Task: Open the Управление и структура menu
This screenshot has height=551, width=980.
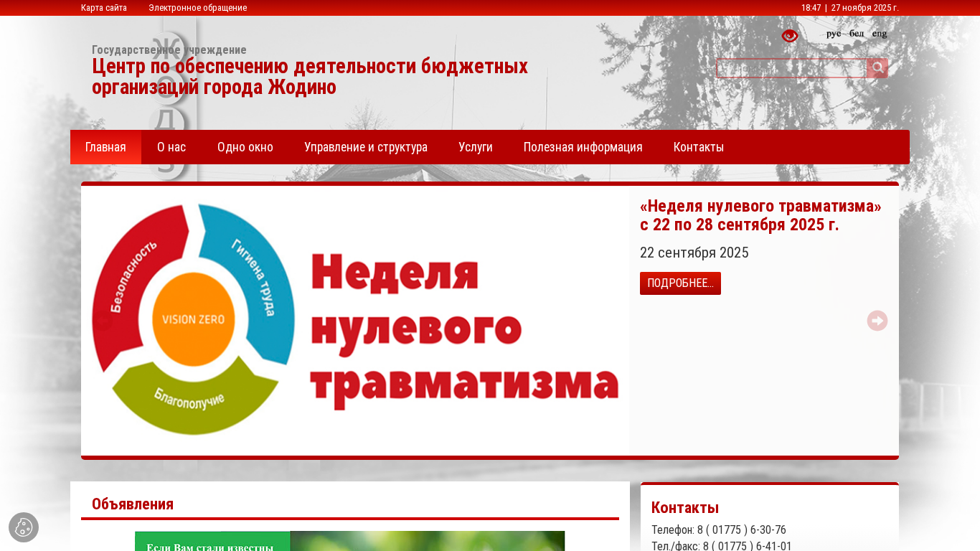Action: pos(366,147)
